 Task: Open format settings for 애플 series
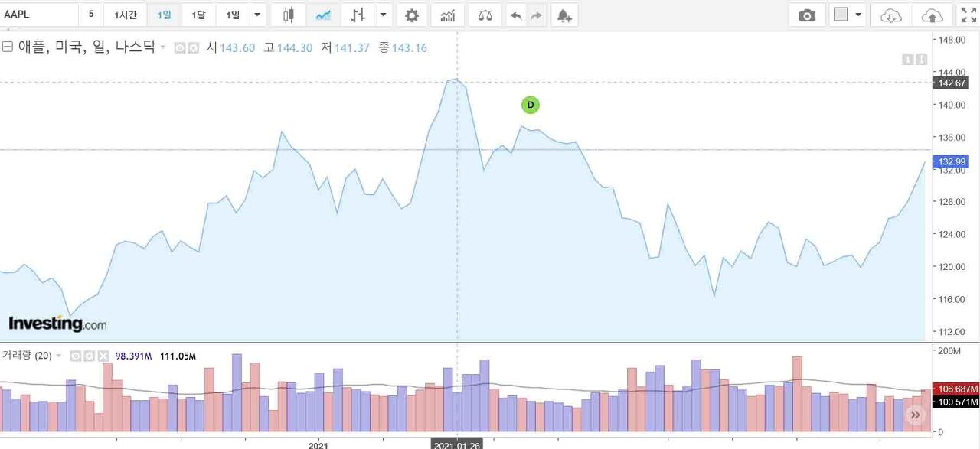point(194,48)
